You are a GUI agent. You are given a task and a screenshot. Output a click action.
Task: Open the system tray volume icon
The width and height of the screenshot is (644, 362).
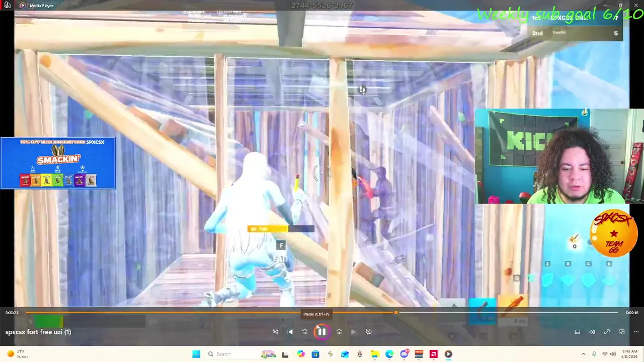(x=614, y=354)
